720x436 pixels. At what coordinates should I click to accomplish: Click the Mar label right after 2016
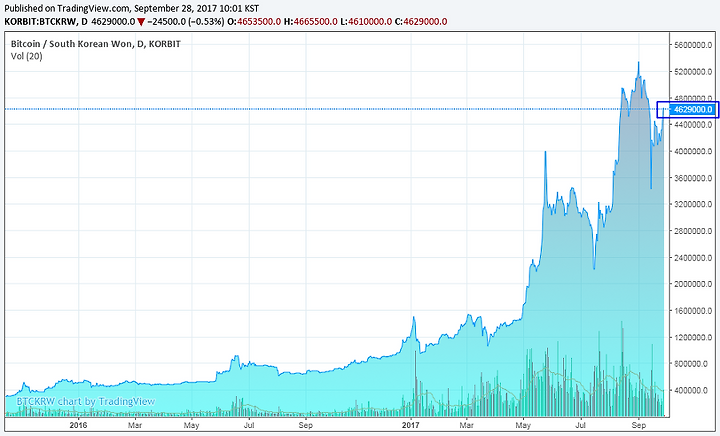135,425
